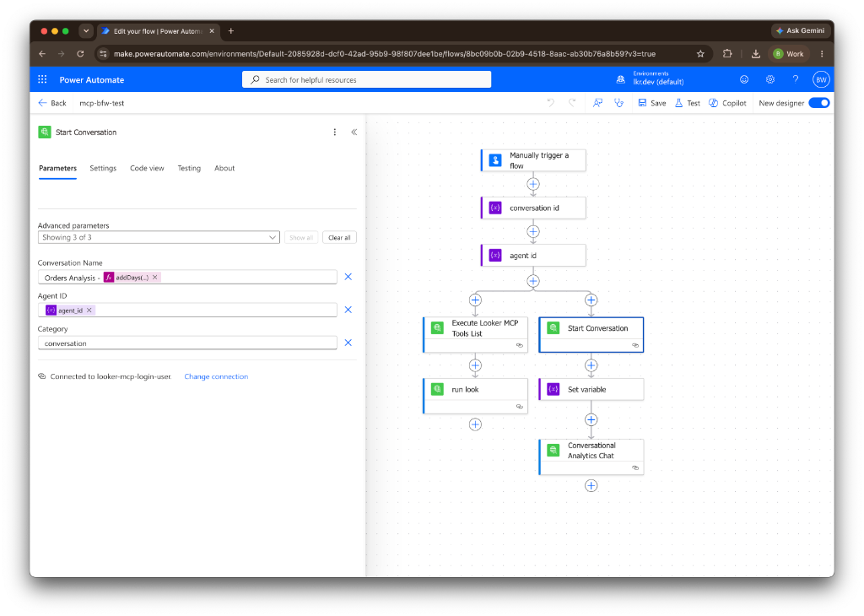Click connection link icon on Start Conversation node
This screenshot has height=616, width=864.
pos(634,345)
